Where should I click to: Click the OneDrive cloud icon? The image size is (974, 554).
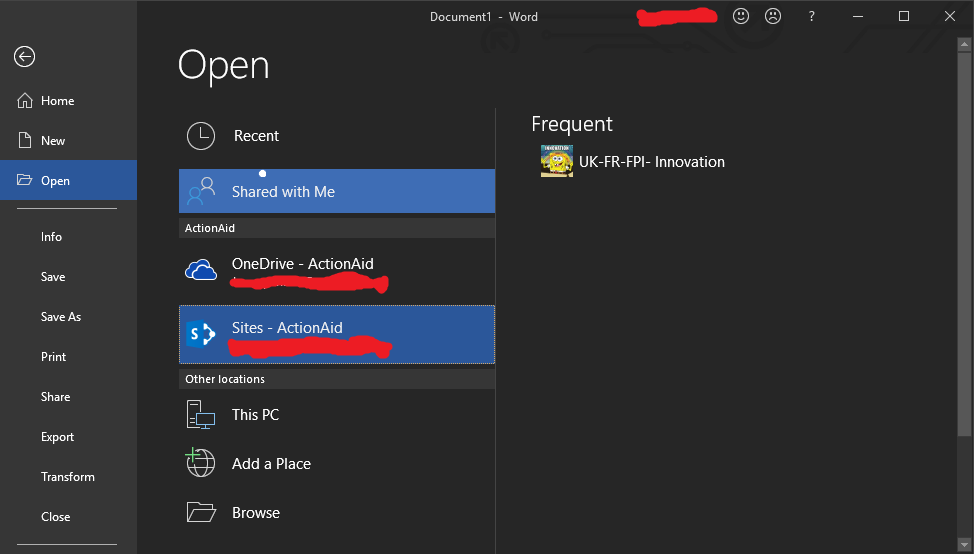click(201, 270)
